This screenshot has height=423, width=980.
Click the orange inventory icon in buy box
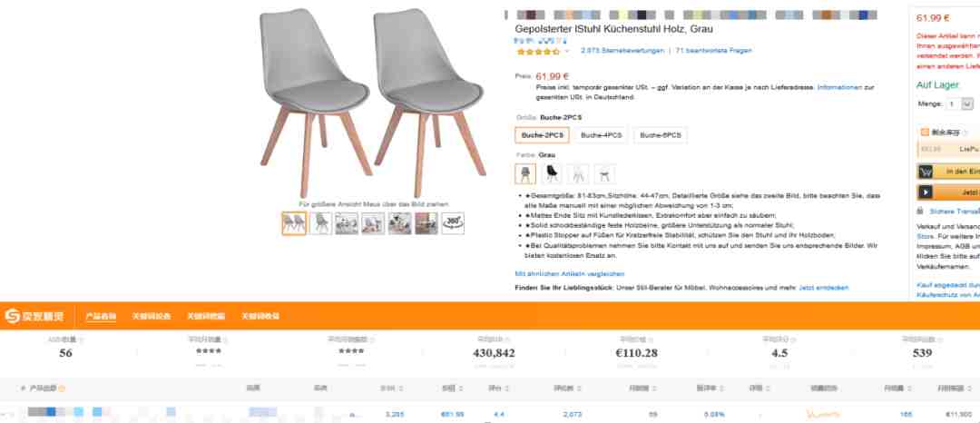pyautogui.click(x=925, y=132)
